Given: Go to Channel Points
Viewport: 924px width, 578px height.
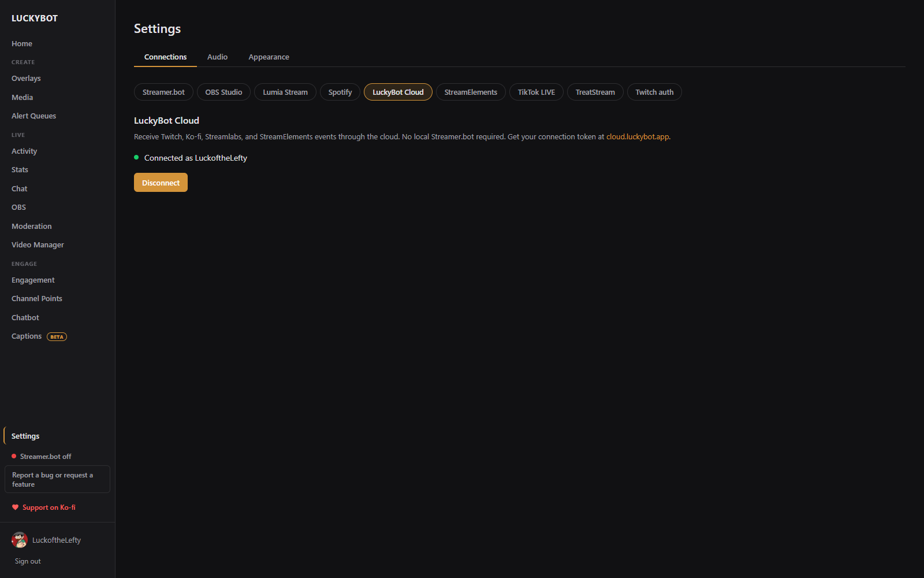Looking at the screenshot, I should [x=37, y=299].
